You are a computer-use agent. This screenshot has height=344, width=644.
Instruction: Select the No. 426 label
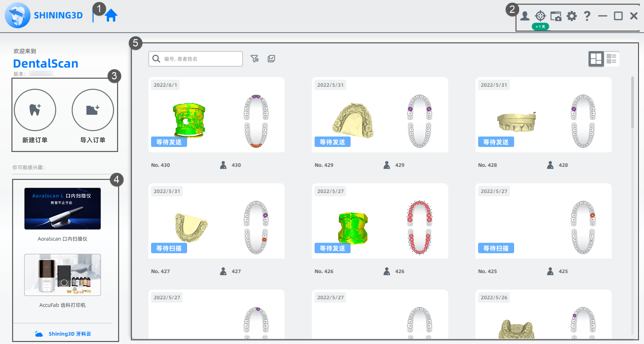(324, 271)
